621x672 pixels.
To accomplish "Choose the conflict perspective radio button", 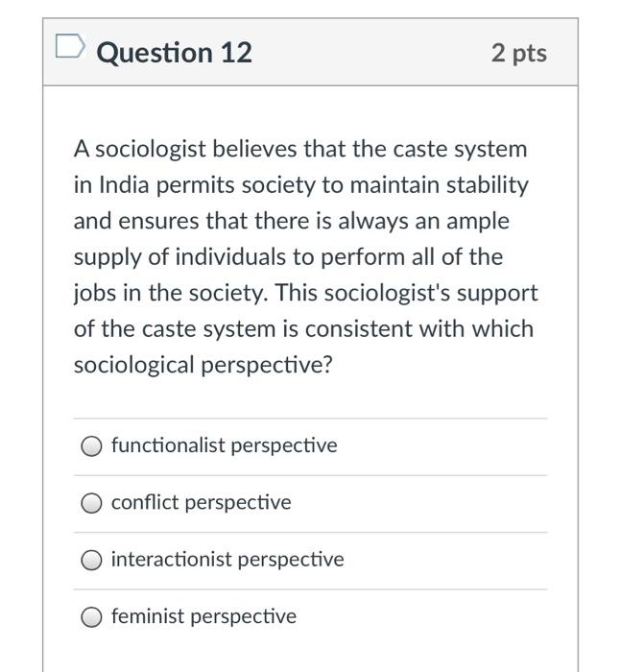I will [x=92, y=502].
